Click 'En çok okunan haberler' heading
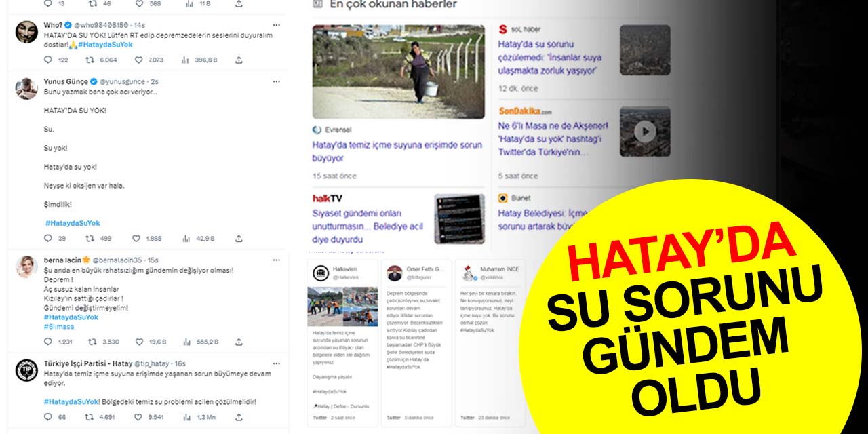This screenshot has height=434, width=868. [x=393, y=4]
